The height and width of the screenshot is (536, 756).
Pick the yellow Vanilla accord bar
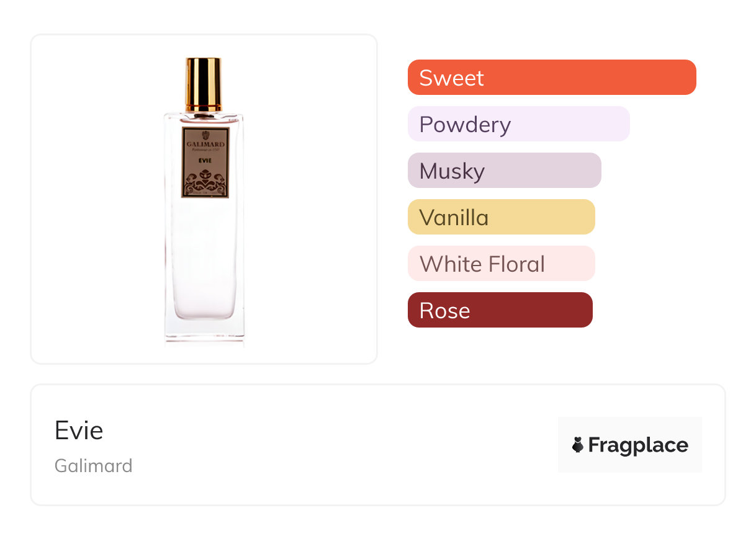click(501, 217)
